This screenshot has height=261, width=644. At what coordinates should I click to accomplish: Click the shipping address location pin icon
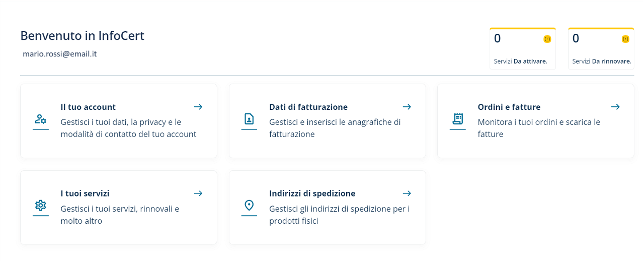click(x=249, y=206)
